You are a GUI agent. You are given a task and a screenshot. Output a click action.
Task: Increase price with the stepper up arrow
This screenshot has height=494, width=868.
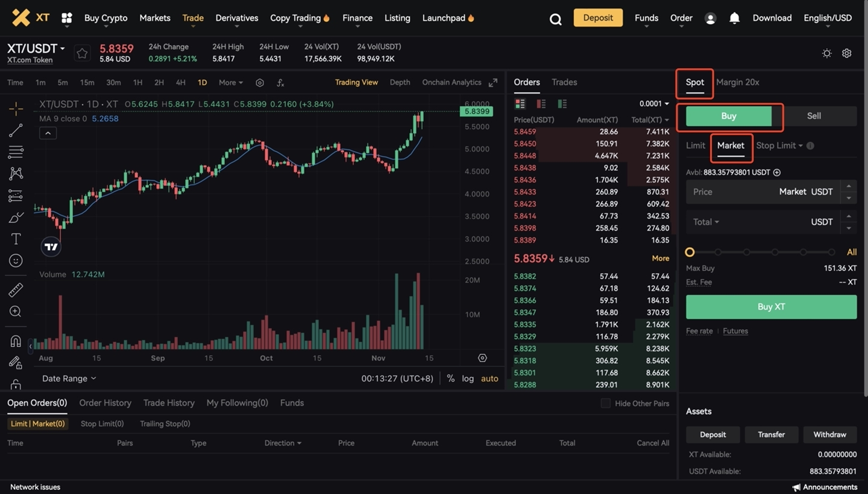point(849,186)
